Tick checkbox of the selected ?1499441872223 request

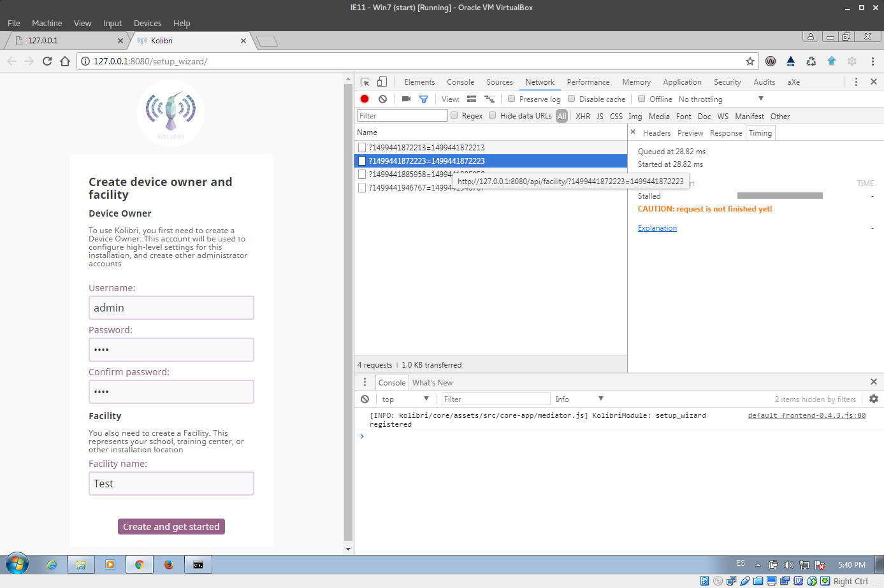pyautogui.click(x=362, y=161)
